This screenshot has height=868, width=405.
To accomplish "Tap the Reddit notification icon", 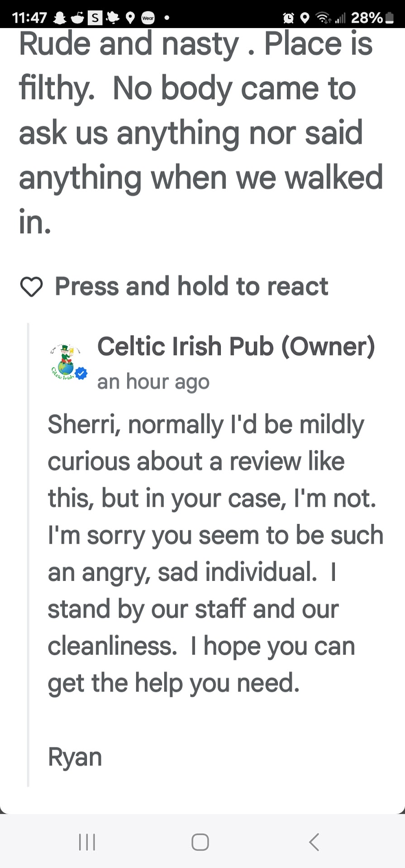I will point(77,18).
